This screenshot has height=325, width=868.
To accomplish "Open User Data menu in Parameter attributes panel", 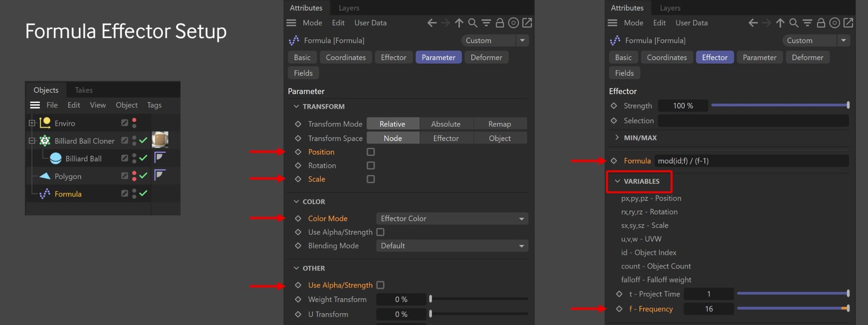I will click(370, 23).
